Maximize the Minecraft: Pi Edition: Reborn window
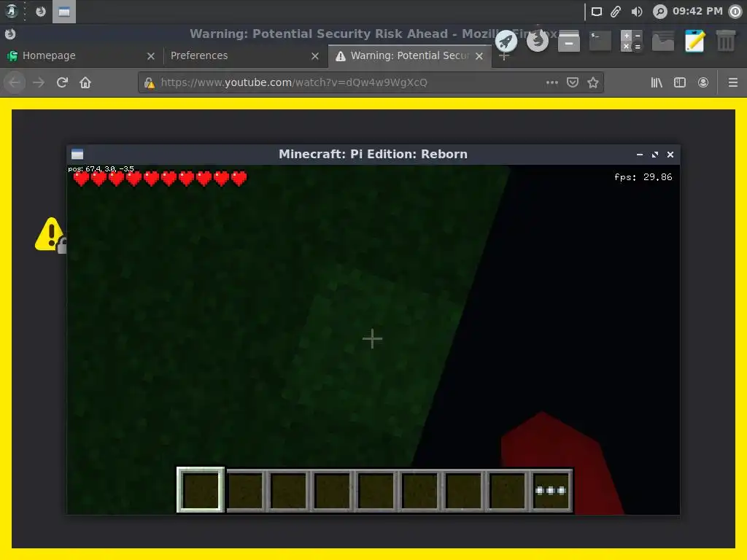Screen dimensions: 747x560 pyautogui.click(x=655, y=155)
